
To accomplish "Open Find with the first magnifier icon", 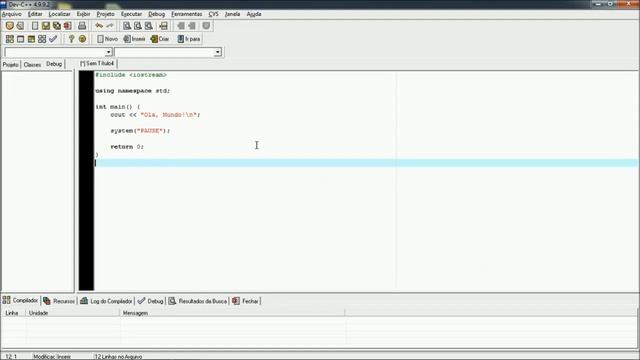I will click(x=127, y=26).
